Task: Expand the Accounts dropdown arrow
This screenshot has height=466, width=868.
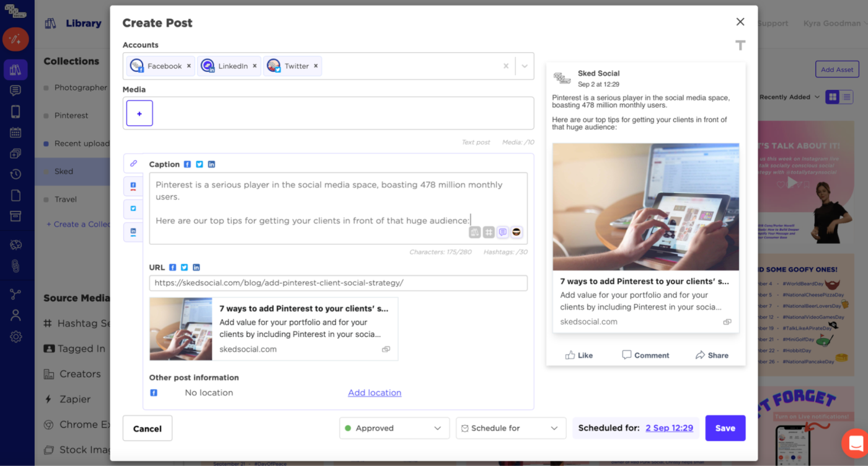Action: pyautogui.click(x=525, y=66)
